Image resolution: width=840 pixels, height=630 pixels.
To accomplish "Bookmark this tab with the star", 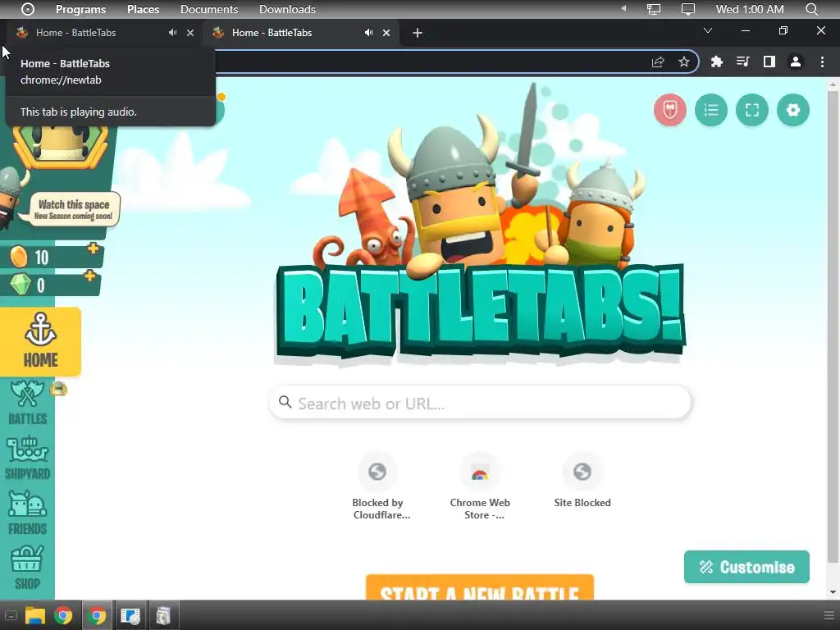I will 683,62.
